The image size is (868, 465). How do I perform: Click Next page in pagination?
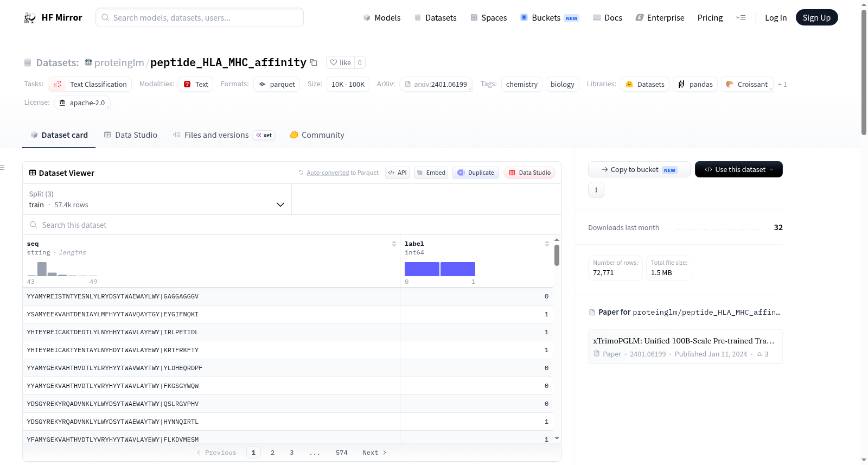374,453
